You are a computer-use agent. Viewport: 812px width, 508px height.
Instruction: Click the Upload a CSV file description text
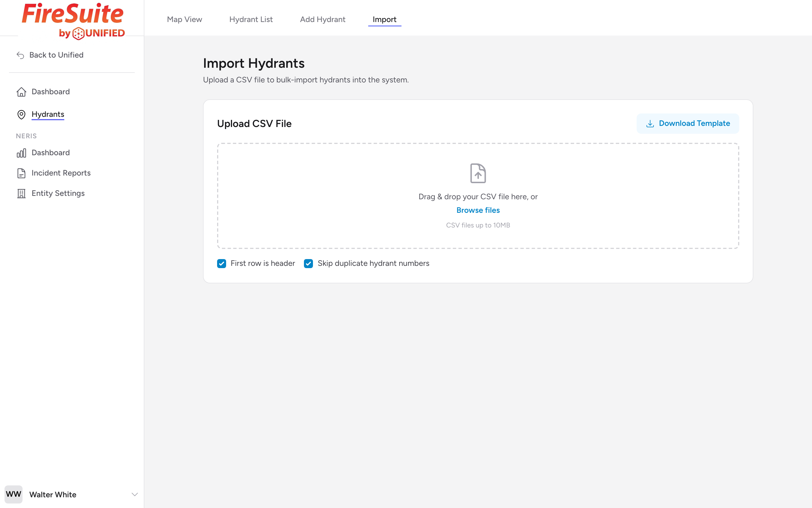click(306, 80)
